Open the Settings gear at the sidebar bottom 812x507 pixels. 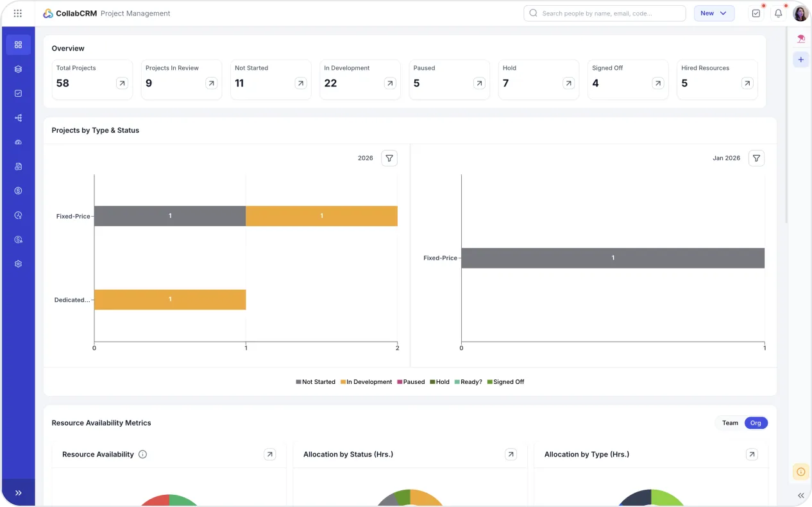tap(18, 263)
